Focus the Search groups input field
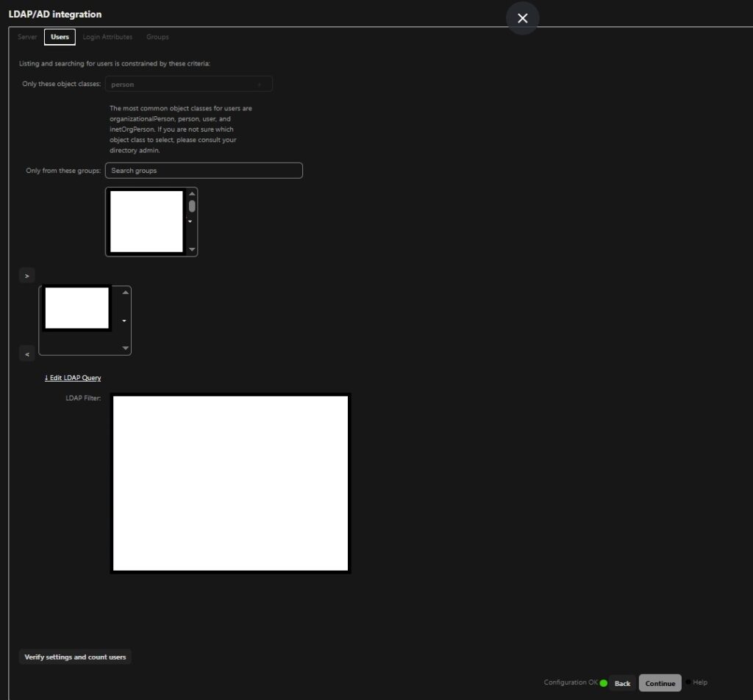The image size is (753, 700). tap(204, 171)
